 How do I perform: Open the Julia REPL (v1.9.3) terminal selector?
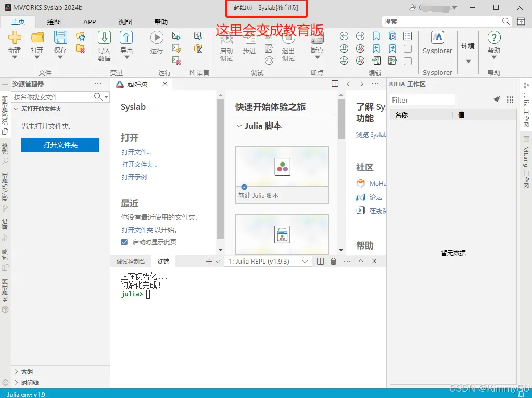click(x=268, y=261)
